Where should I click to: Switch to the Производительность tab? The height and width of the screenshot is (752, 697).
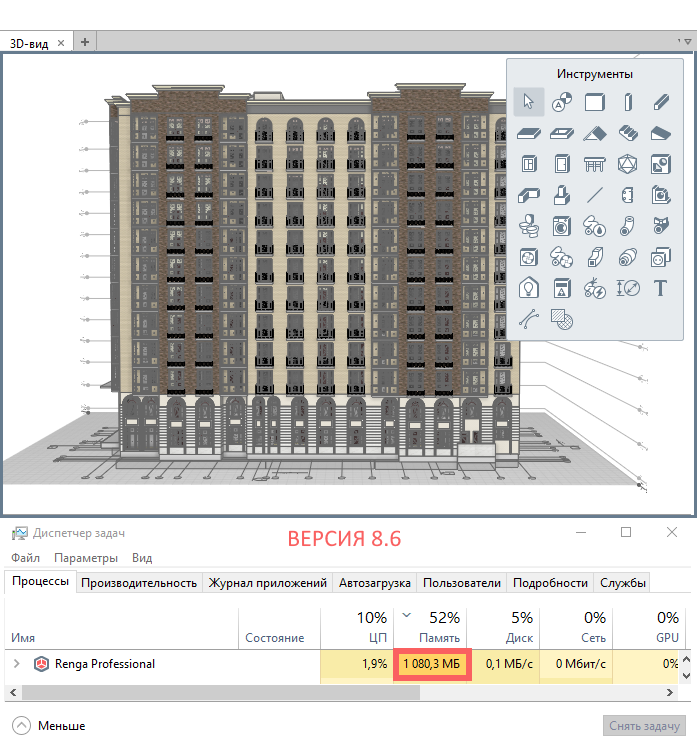click(x=139, y=583)
